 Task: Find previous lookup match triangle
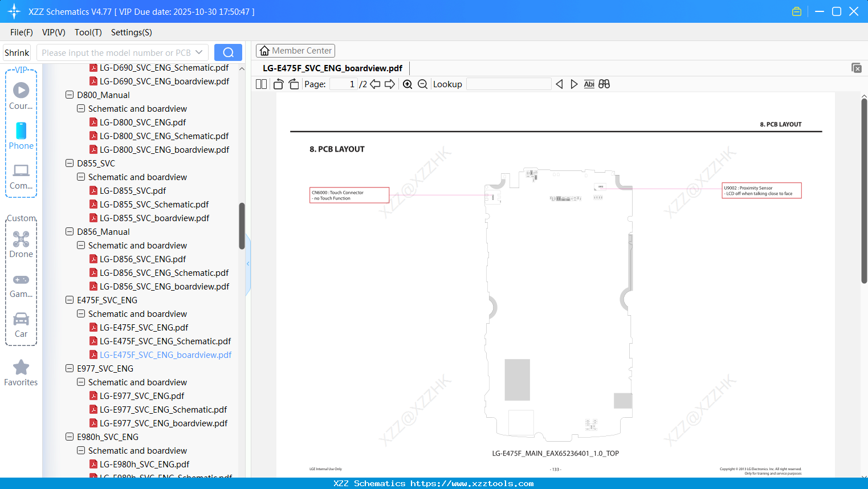click(559, 84)
